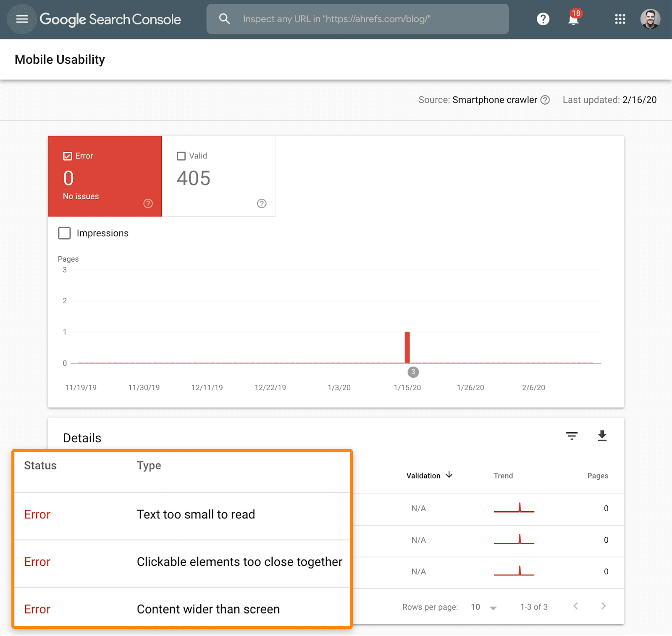Open the Google apps grid
The width and height of the screenshot is (672, 636).
tap(620, 19)
